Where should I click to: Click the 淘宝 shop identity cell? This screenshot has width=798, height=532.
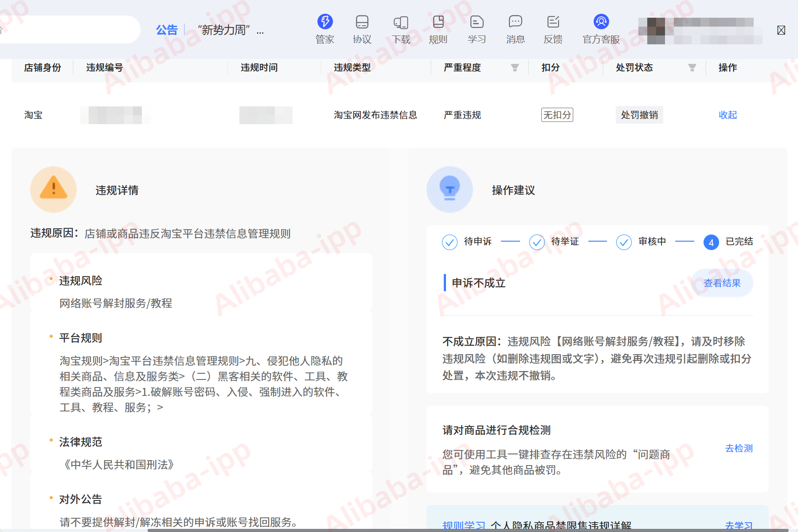(x=33, y=115)
